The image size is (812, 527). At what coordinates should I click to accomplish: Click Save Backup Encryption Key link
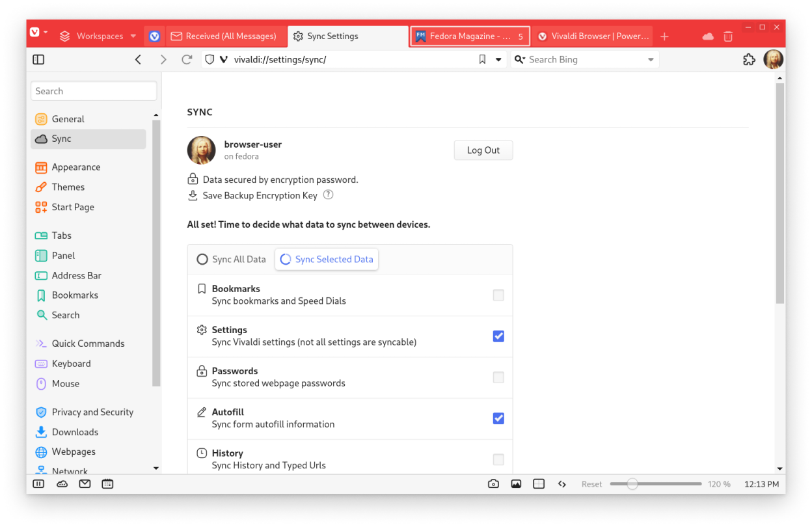click(x=260, y=195)
